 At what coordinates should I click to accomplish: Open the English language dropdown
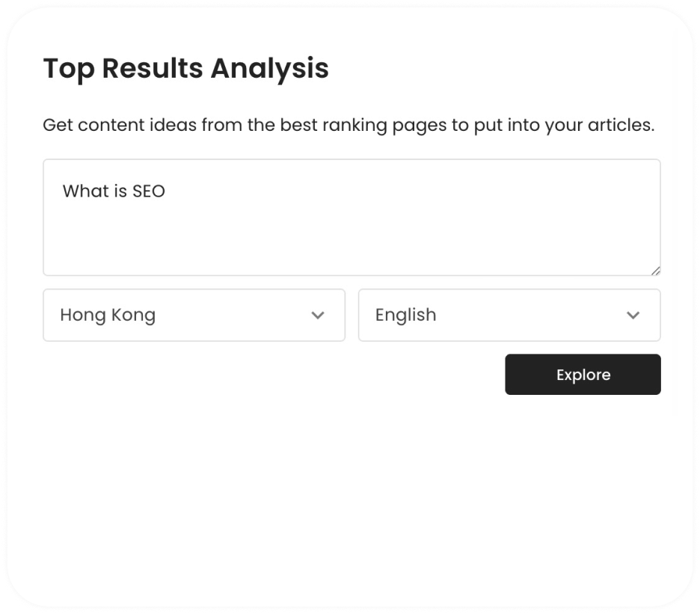coord(509,316)
